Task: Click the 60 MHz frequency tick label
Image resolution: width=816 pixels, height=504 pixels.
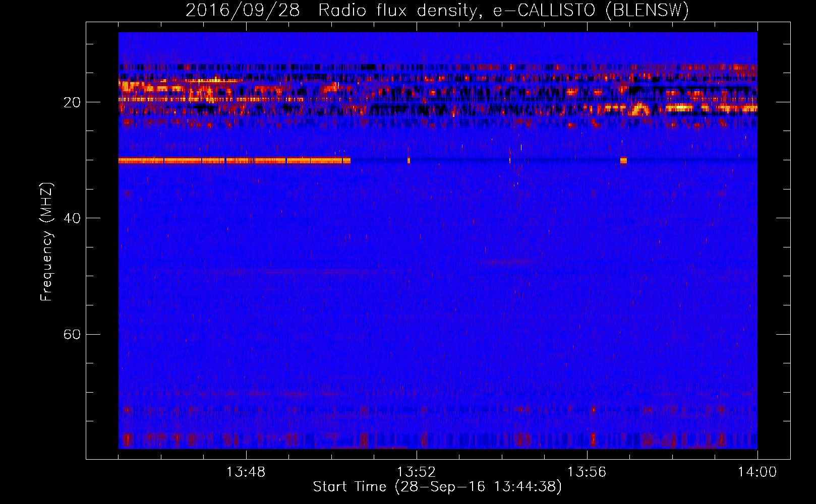Action: coord(72,334)
